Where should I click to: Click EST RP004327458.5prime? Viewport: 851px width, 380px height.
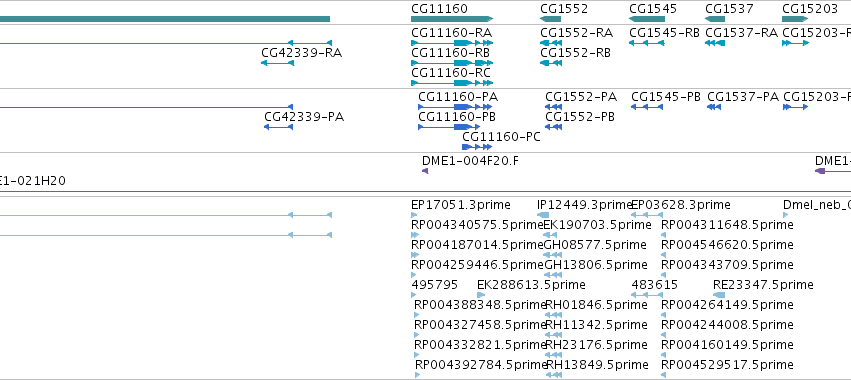480,325
